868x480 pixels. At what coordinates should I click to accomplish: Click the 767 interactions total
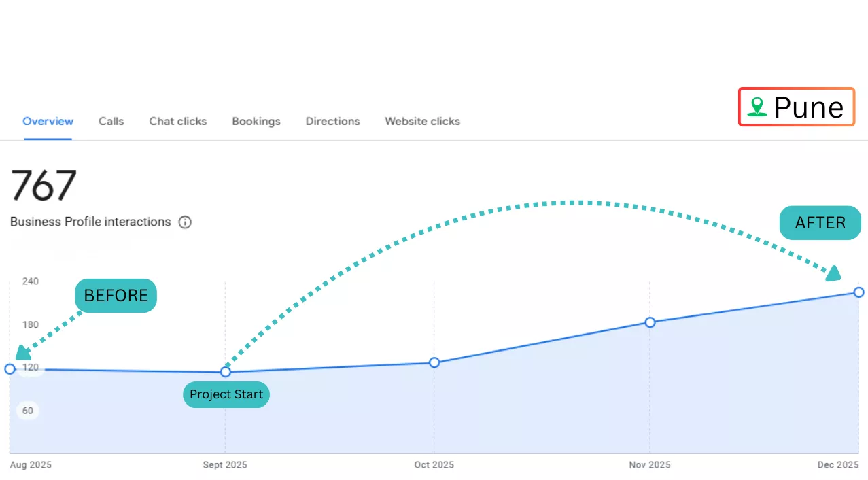(44, 186)
